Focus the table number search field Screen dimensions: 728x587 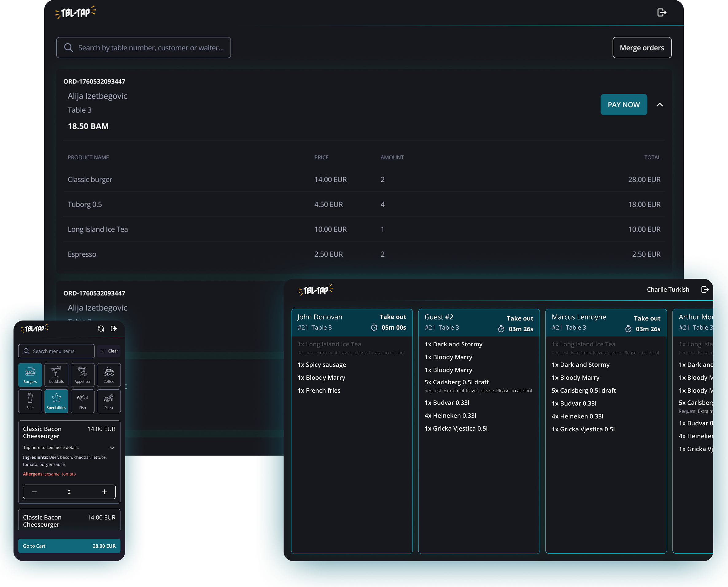point(144,48)
